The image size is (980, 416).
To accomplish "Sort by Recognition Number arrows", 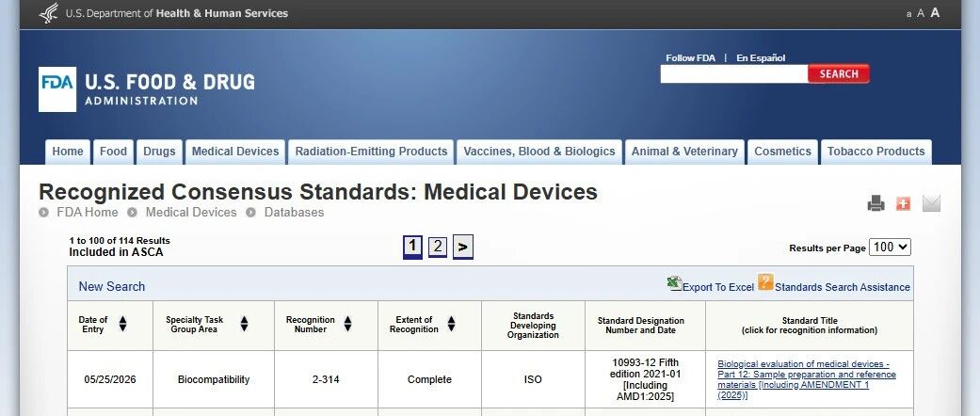I will point(347,324).
